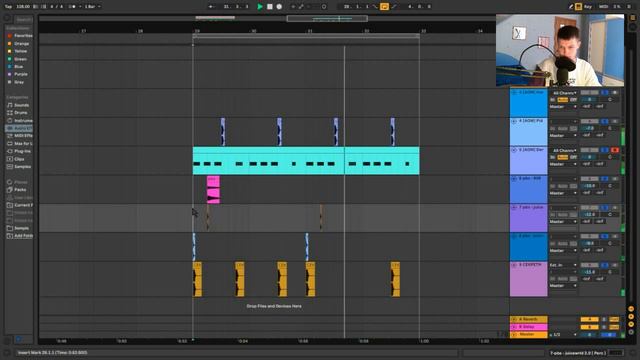Fold track 3 with its unfold toggle
The image size is (640, 360).
[514, 93]
